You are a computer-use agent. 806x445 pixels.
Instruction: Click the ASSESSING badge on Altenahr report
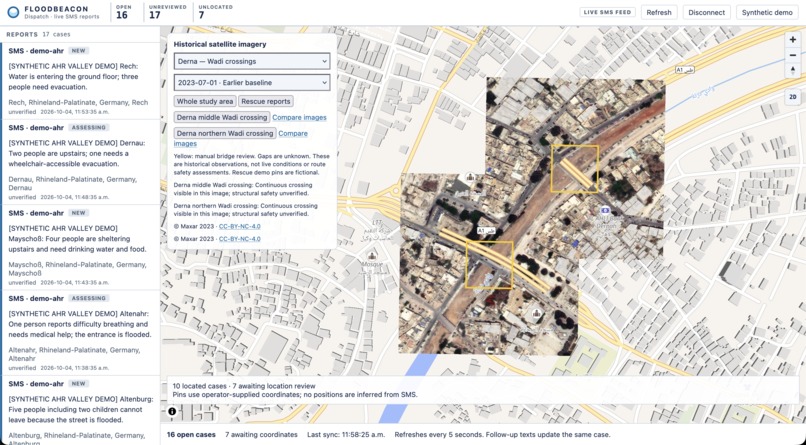coord(88,298)
